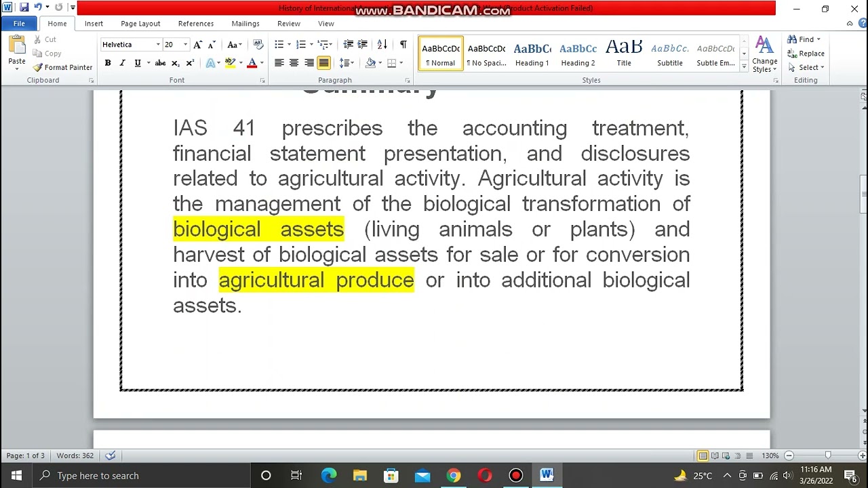Open Change Styles dropdown
Image resolution: width=868 pixels, height=488 pixels.
pyautogui.click(x=765, y=54)
